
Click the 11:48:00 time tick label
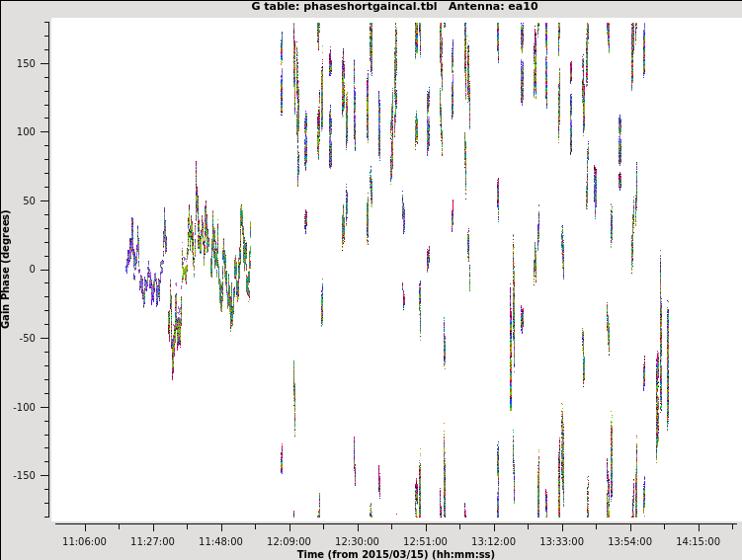click(x=220, y=541)
